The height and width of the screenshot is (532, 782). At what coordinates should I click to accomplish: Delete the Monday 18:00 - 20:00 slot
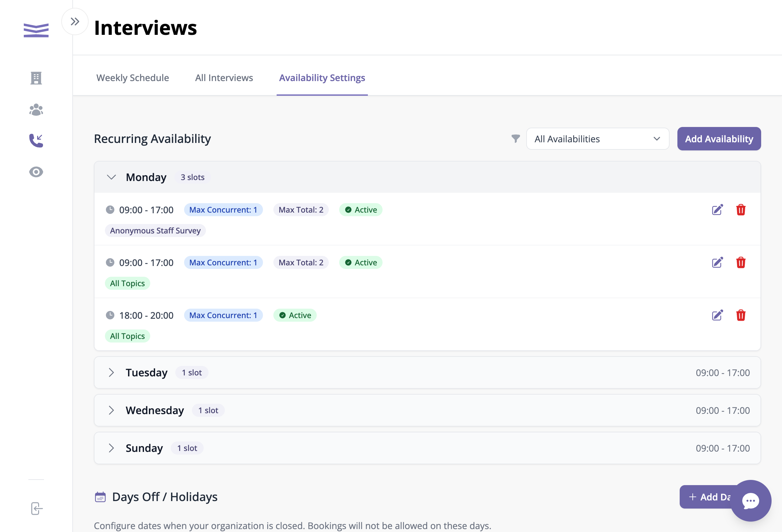(x=741, y=315)
